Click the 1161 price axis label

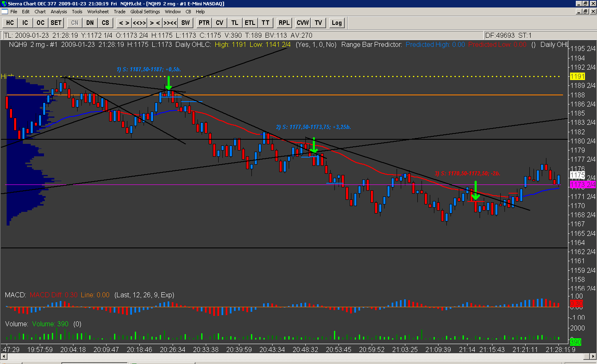pyautogui.click(x=578, y=261)
